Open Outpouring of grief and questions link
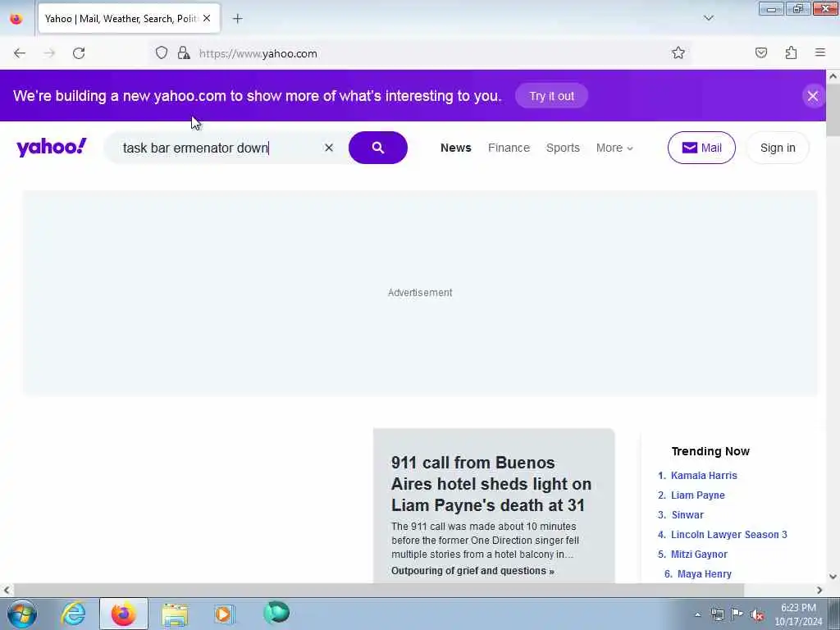The image size is (840, 630). (x=472, y=571)
